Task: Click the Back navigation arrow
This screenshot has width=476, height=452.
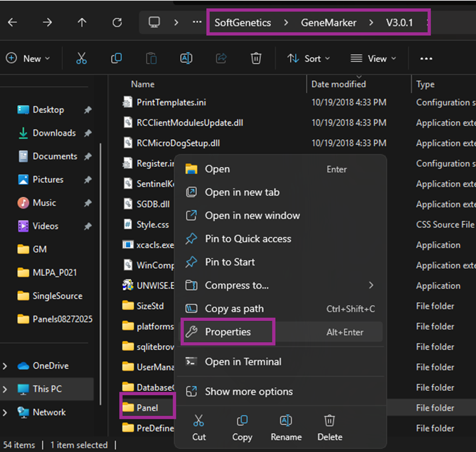Action: (x=13, y=22)
